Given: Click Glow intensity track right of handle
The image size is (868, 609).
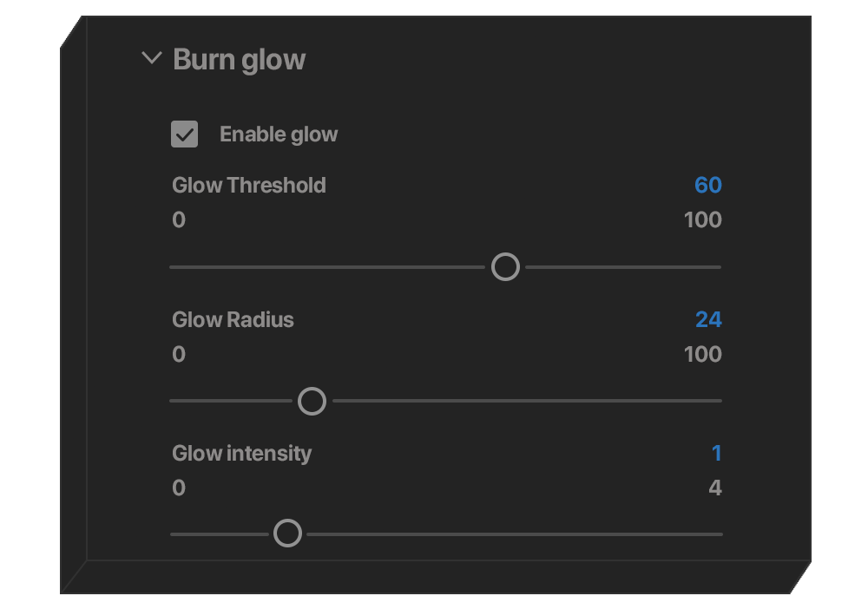Looking at the screenshot, I should pyautogui.click(x=512, y=534).
